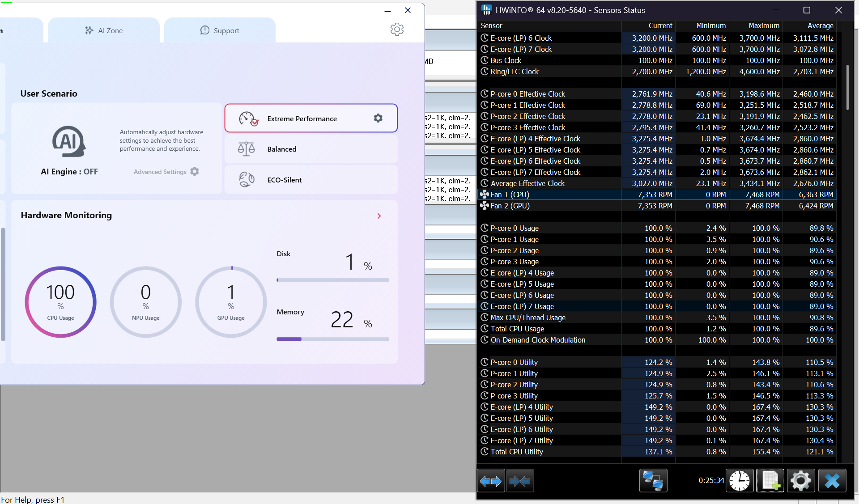Image resolution: width=859 pixels, height=504 pixels.
Task: Open Advanced Settings link
Action: click(x=160, y=172)
